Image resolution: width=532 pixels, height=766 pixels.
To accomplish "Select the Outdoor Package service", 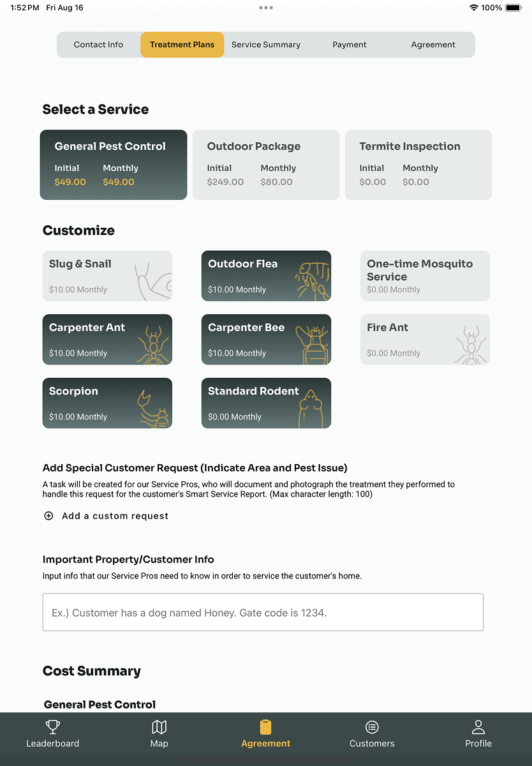I will click(265, 165).
